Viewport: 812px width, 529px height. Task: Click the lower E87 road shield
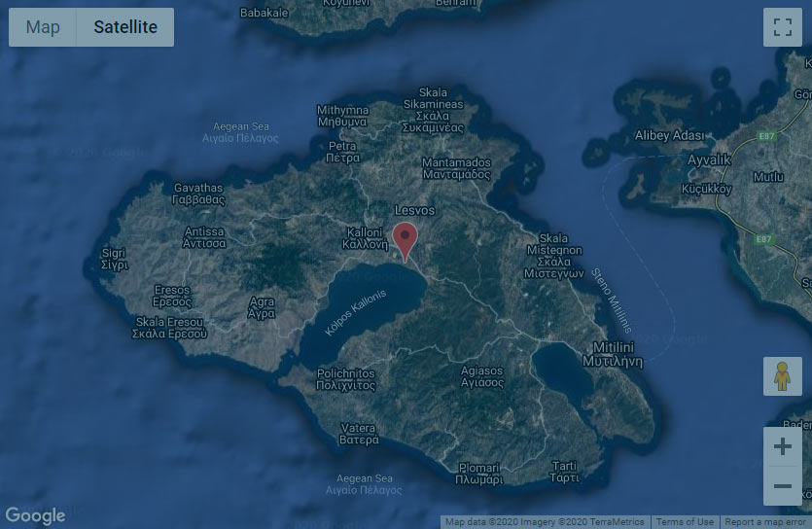coord(763,239)
